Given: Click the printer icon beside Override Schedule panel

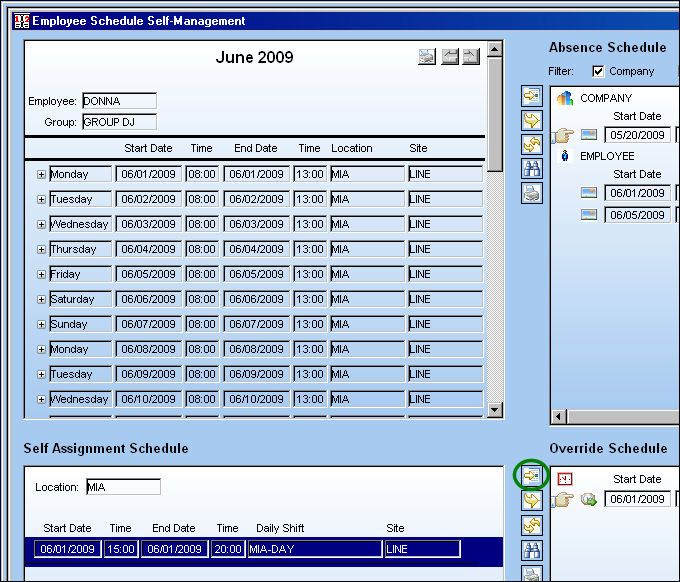Looking at the screenshot, I should 532,573.
